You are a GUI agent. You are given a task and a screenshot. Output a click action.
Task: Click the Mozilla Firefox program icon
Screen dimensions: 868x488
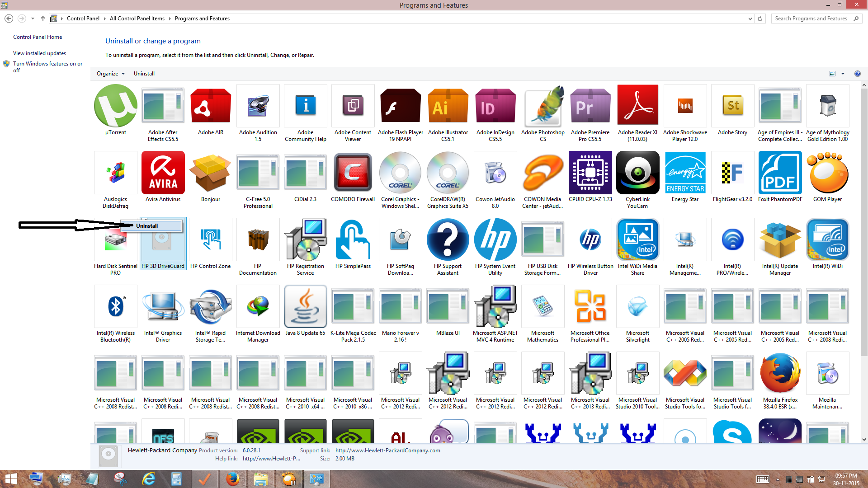pos(780,374)
